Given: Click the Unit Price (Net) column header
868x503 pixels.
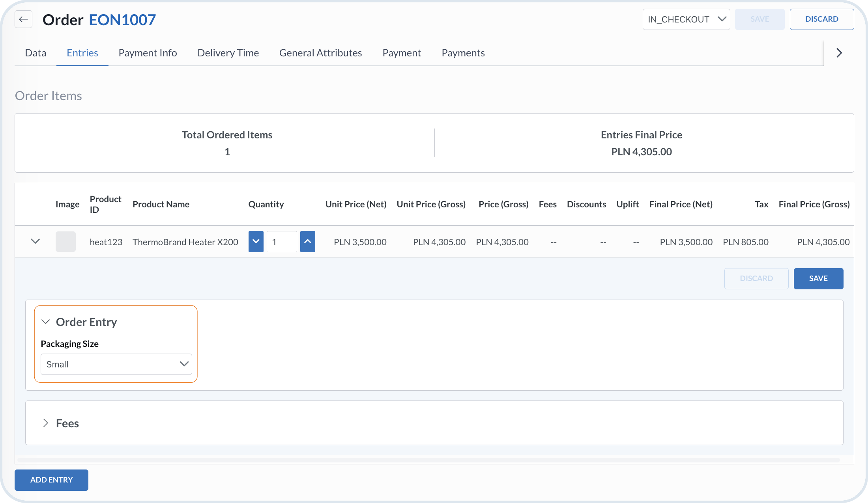Looking at the screenshot, I should coord(356,204).
